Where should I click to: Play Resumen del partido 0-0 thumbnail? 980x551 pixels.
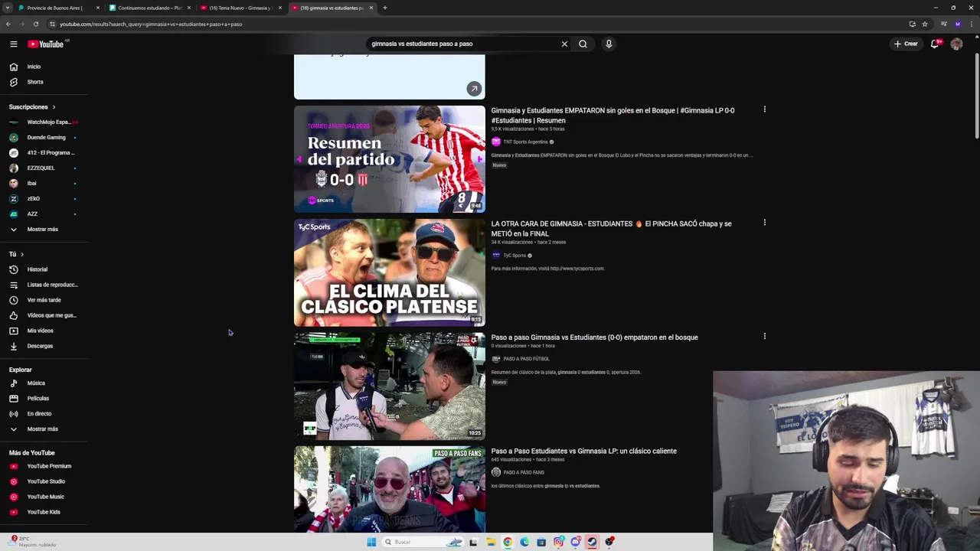390,159
